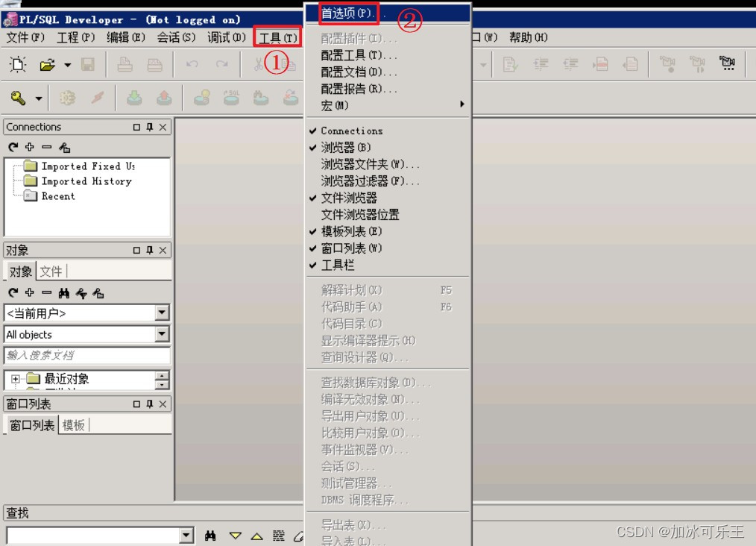
Task: Click the 查找 text input field
Action: 93,536
